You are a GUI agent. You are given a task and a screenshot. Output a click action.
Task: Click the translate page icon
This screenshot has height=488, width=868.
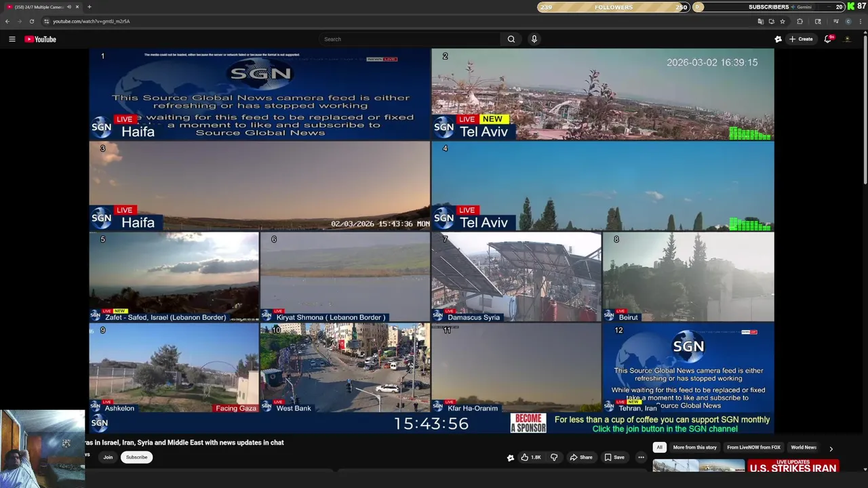tap(760, 21)
